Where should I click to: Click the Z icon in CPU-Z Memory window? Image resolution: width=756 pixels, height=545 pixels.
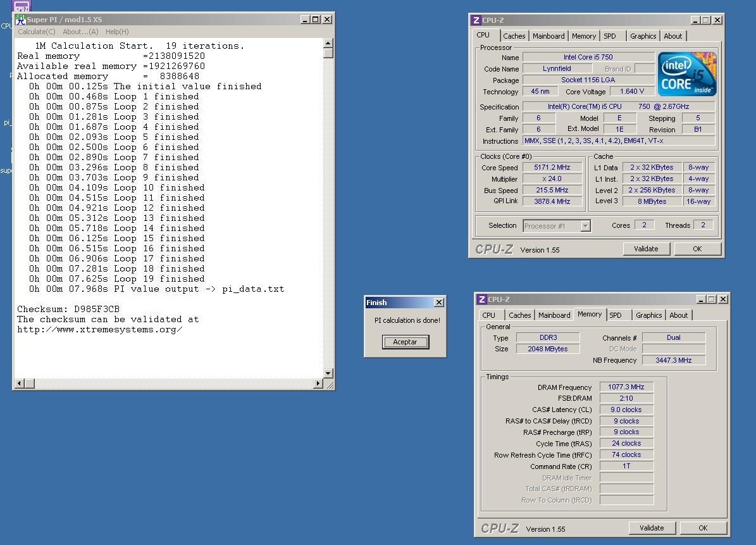pos(481,299)
